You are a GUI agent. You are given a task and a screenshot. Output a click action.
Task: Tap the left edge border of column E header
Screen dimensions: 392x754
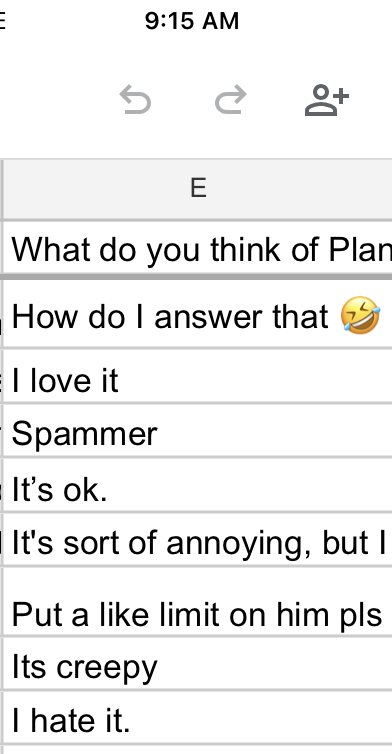tap(2, 188)
